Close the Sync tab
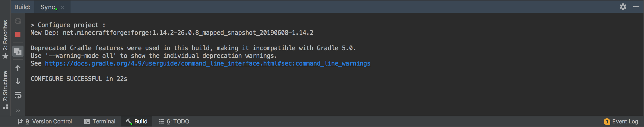Screen dimensions: 644x127 click(x=63, y=7)
